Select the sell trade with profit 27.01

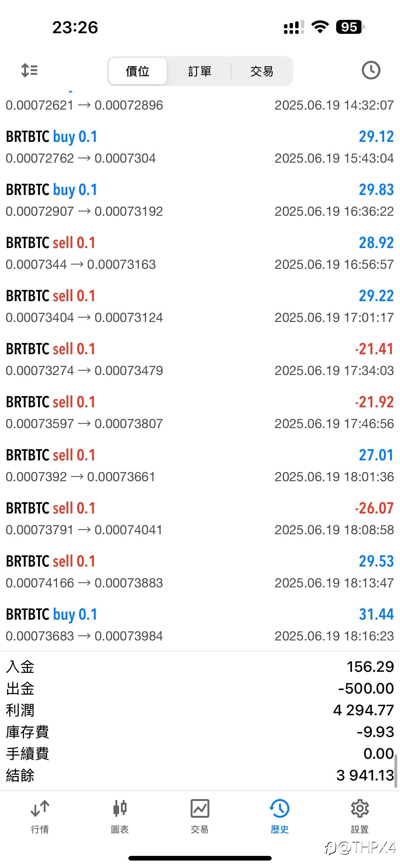[200, 466]
